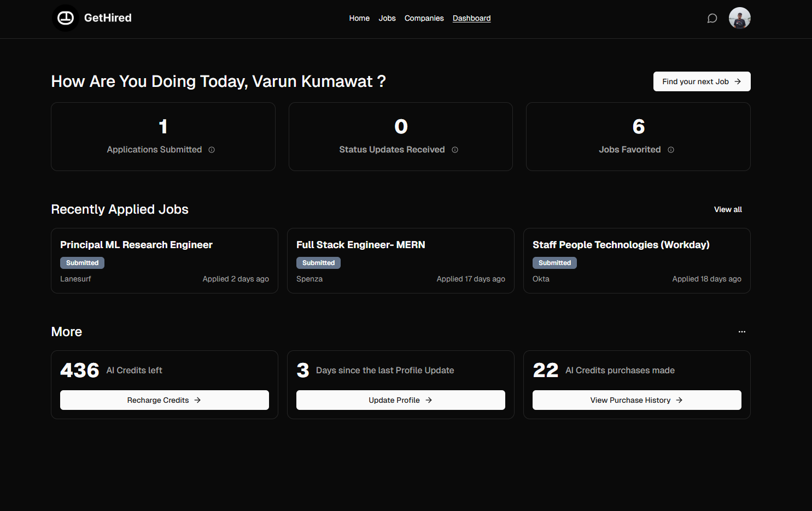Viewport: 812px width, 511px height.
Task: Open the Companies navigation item
Action: 424,18
